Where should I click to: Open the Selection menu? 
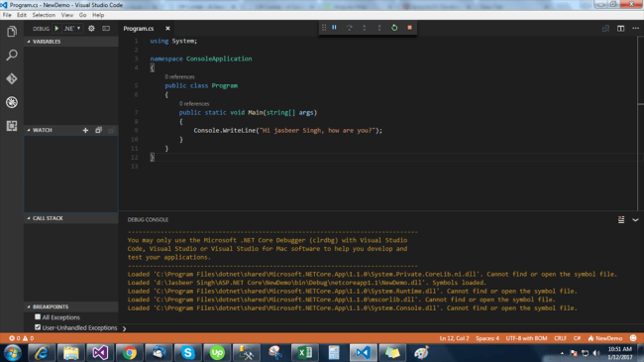pyautogui.click(x=44, y=15)
